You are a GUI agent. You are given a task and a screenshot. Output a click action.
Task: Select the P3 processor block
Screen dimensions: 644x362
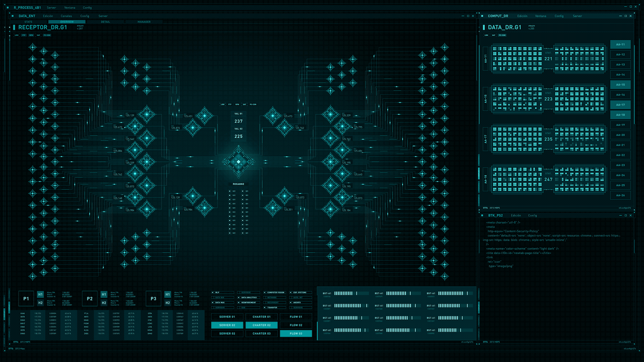click(x=153, y=299)
